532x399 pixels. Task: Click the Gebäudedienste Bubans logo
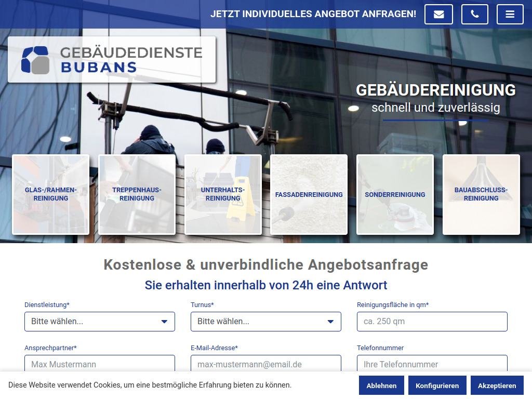tap(111, 59)
